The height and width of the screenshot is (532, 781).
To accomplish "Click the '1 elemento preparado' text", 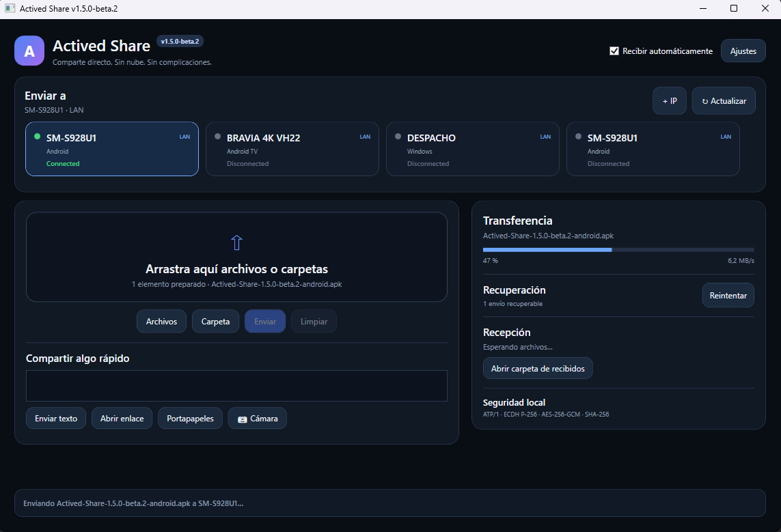I will coord(168,284).
